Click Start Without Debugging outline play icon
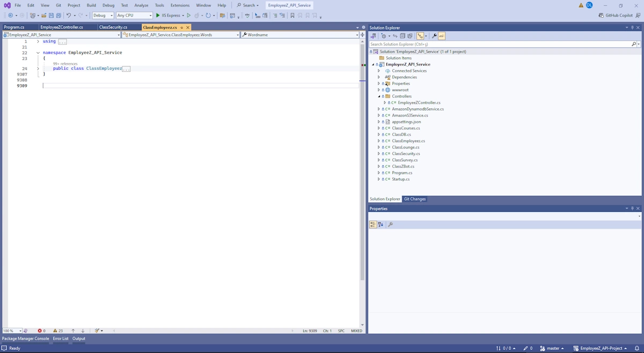 pos(188,16)
